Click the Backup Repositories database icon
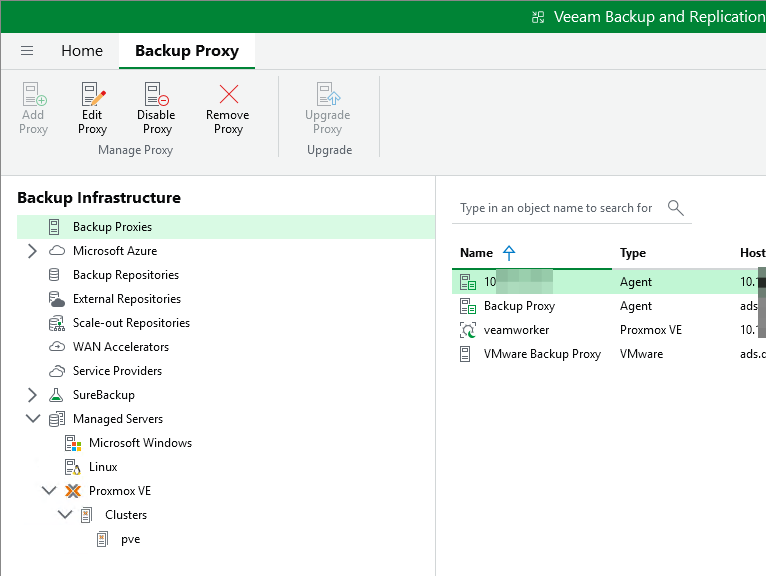Viewport: 766px width, 576px height. (54, 275)
